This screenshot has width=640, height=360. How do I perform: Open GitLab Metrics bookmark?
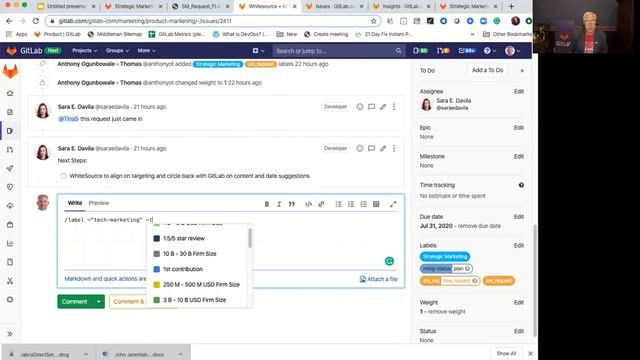click(x=177, y=34)
